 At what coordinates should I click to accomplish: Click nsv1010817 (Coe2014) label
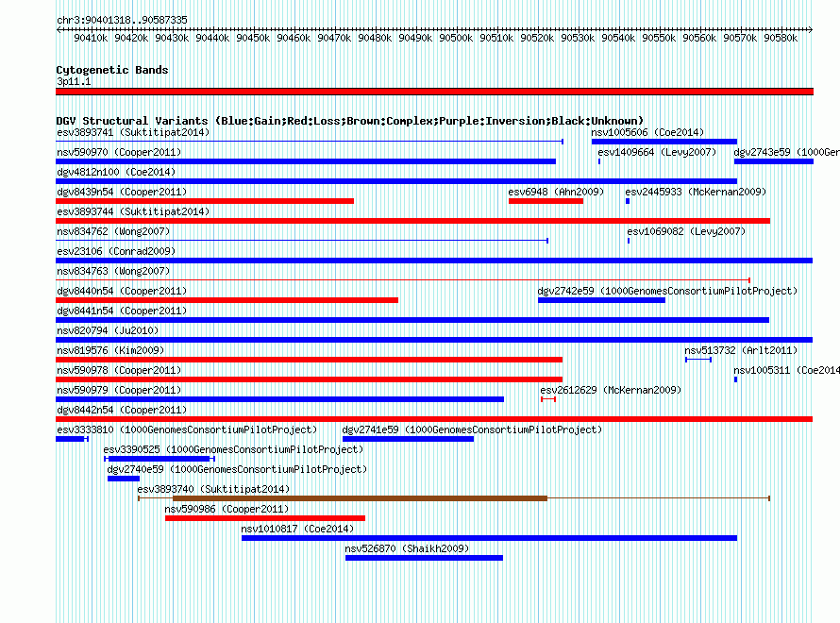click(297, 529)
